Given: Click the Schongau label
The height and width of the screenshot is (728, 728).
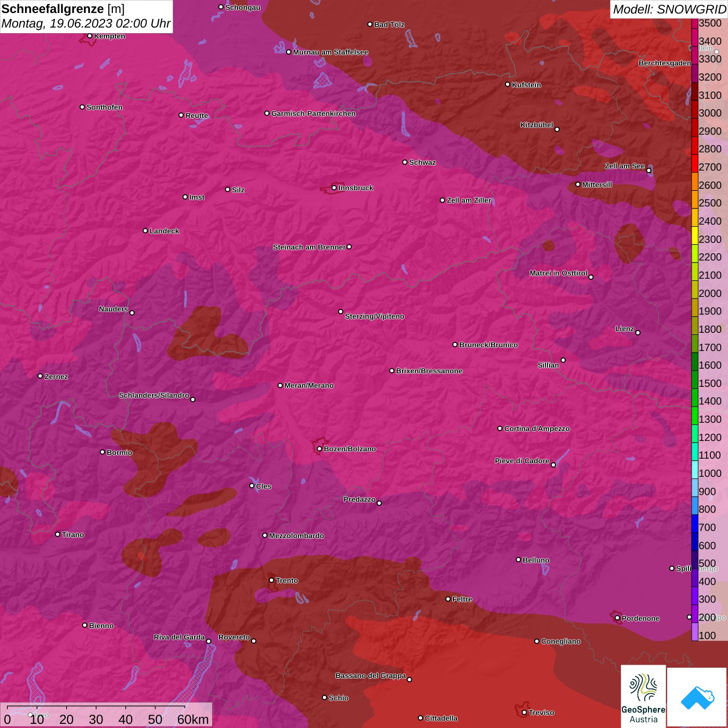Looking at the screenshot, I should pyautogui.click(x=243, y=7).
